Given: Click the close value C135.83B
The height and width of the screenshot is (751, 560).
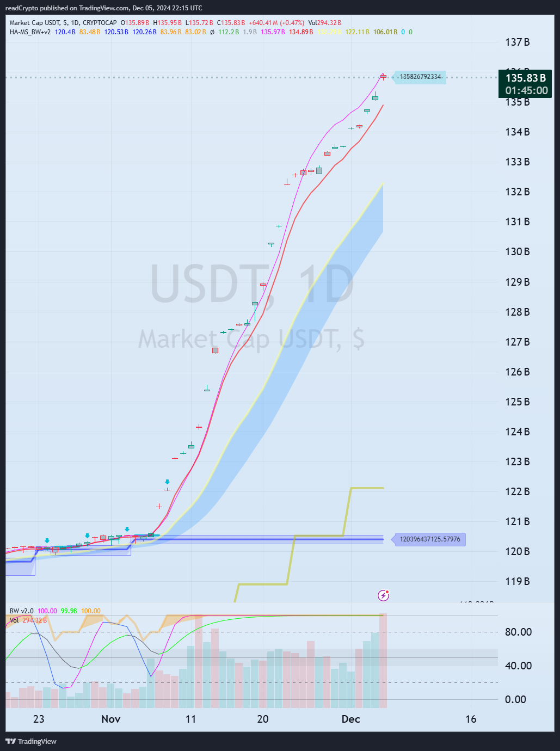Looking at the screenshot, I should point(231,23).
